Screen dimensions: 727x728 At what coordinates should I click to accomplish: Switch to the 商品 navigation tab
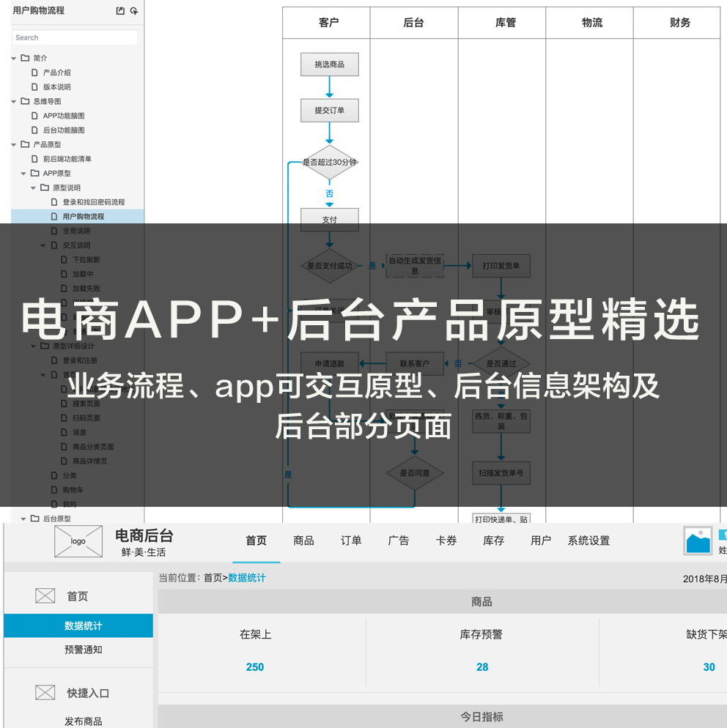pos(304,541)
